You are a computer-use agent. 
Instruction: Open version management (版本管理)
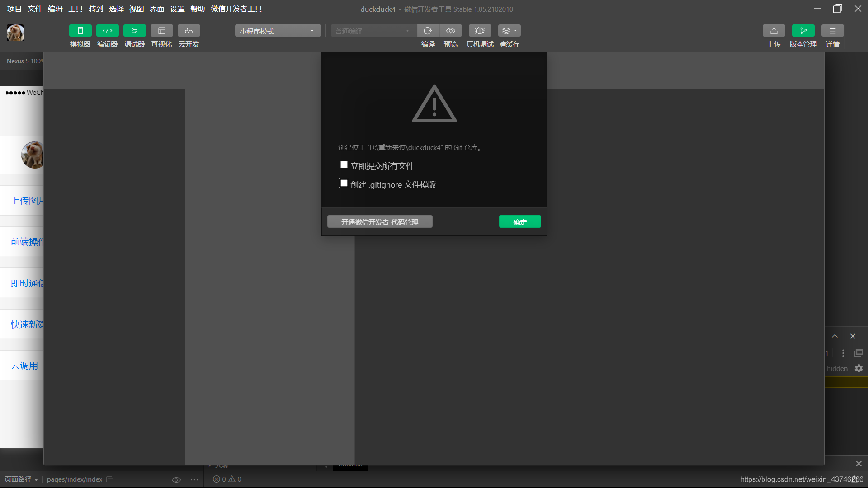pyautogui.click(x=803, y=31)
